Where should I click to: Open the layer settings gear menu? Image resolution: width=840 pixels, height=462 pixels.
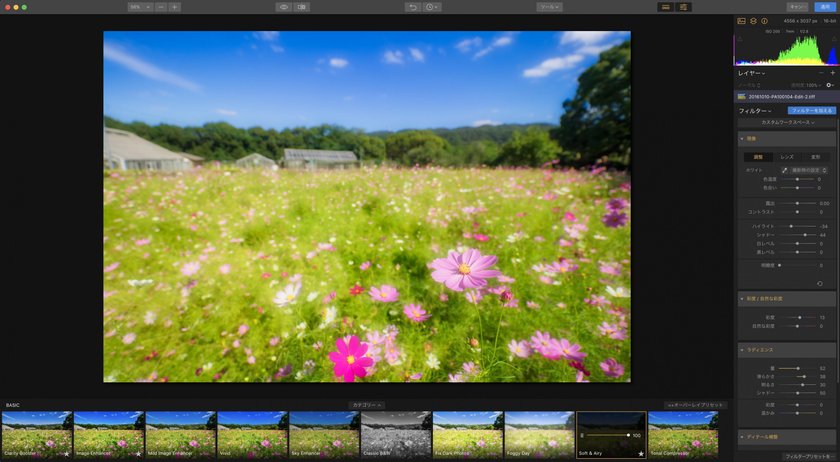830,85
